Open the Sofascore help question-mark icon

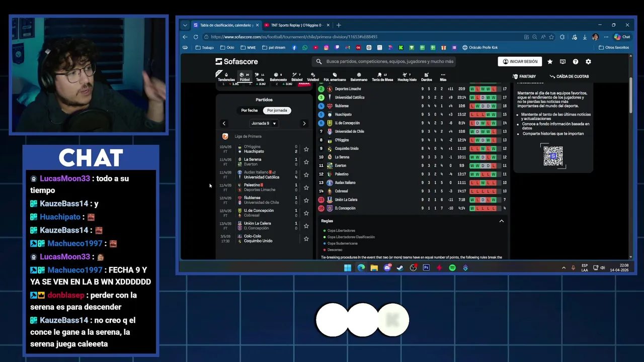click(x=576, y=61)
